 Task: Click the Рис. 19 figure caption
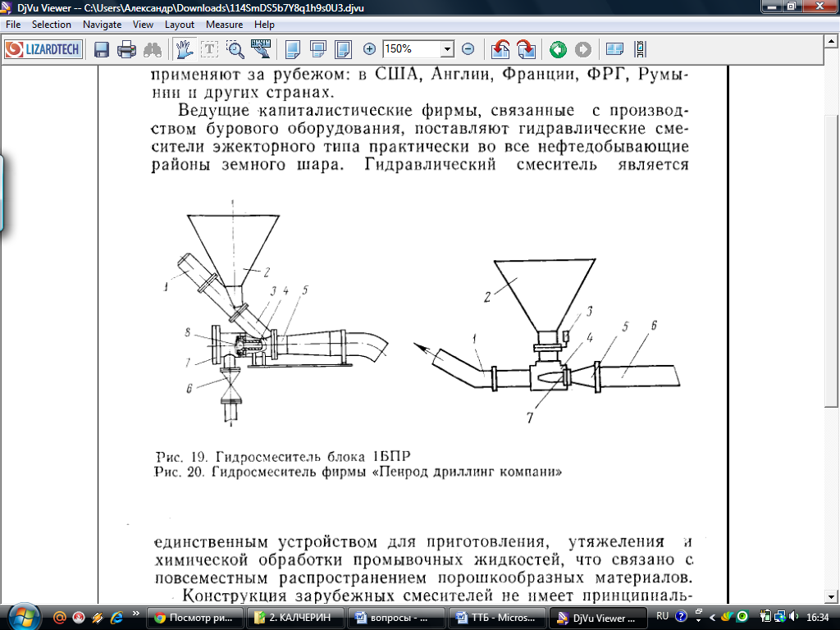coord(283,457)
